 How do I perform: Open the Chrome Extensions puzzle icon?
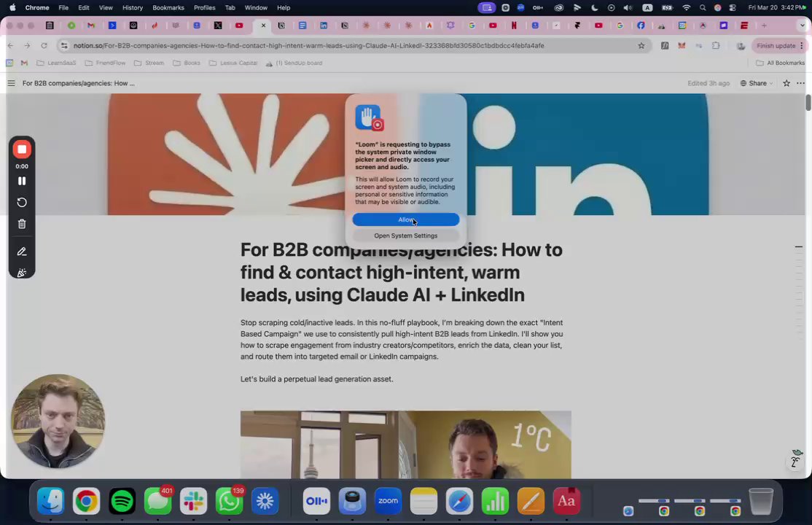[716, 46]
